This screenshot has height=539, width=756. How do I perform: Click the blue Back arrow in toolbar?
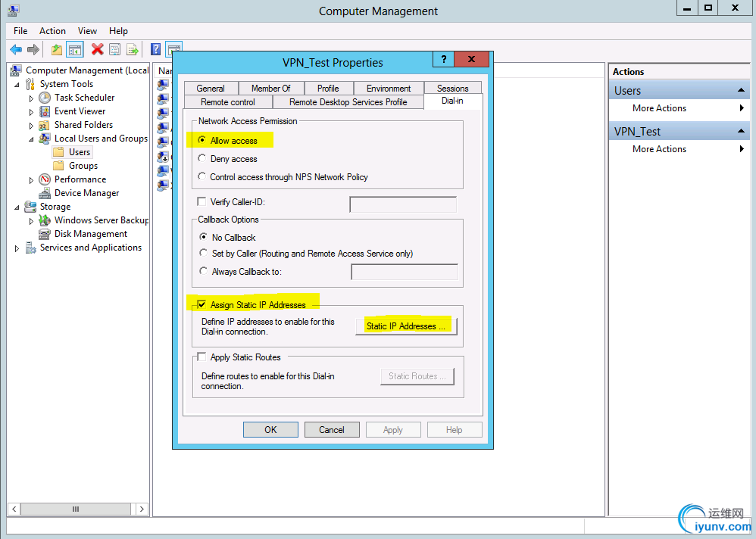tap(16, 49)
